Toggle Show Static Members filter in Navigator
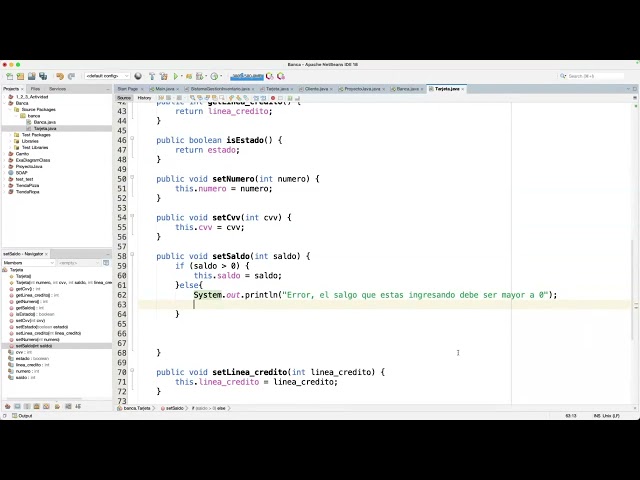This screenshot has width=640, height=480. (x=27, y=406)
